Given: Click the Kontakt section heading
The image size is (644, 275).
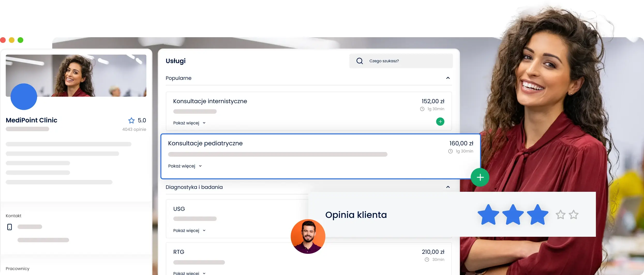Looking at the screenshot, I should point(13,216).
